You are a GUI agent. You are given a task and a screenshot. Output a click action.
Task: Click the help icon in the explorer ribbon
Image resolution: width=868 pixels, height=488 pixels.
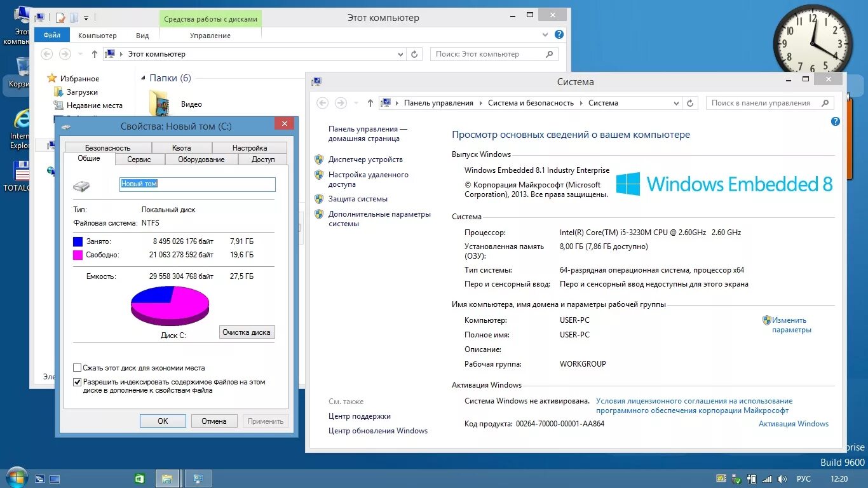(x=559, y=35)
